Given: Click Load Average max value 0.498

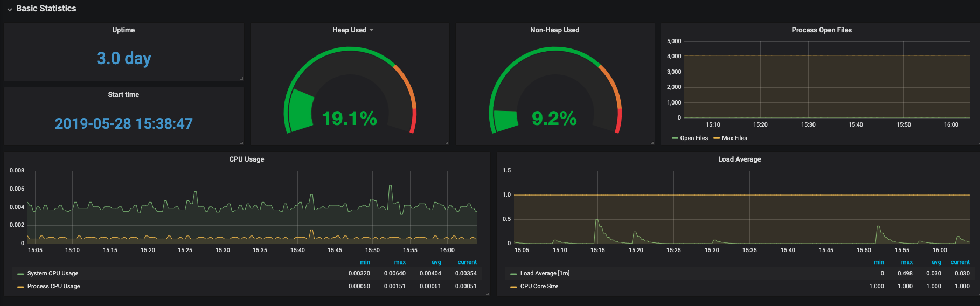Looking at the screenshot, I should [x=905, y=274].
